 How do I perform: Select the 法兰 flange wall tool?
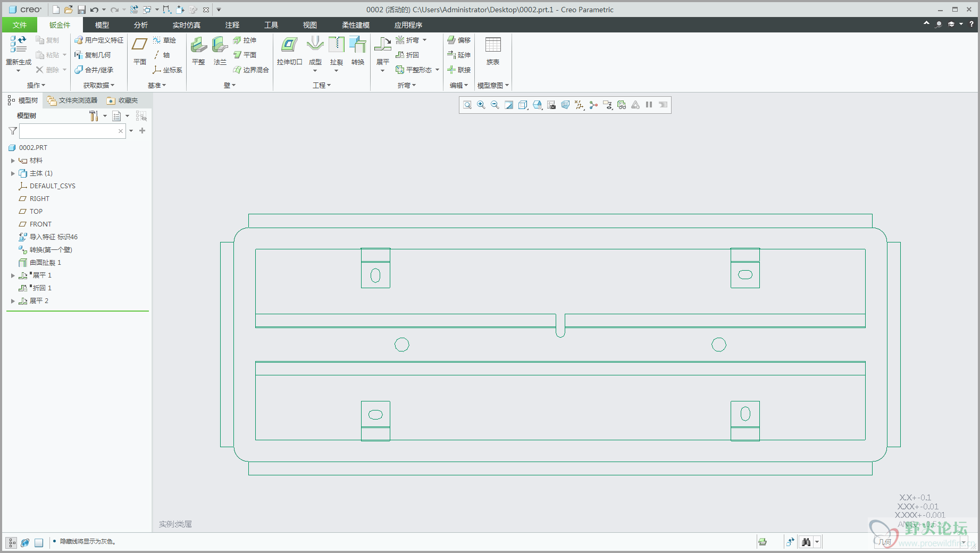pos(220,51)
